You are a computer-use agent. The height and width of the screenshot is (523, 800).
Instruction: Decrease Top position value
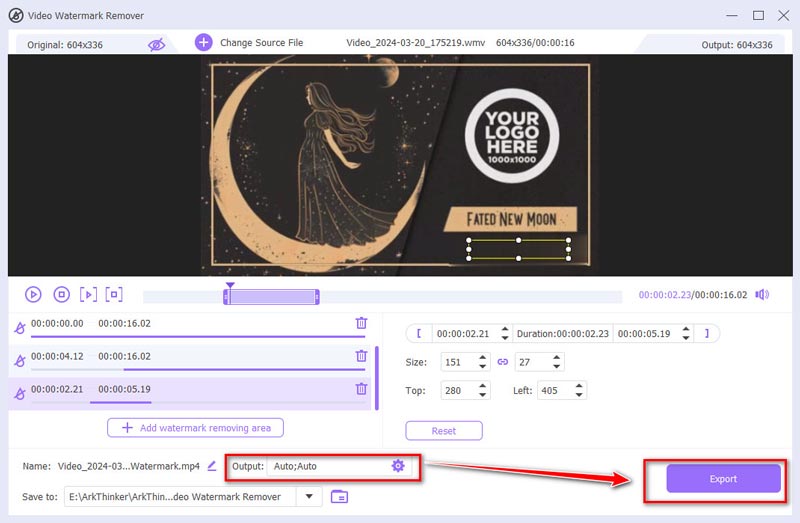[x=482, y=395]
